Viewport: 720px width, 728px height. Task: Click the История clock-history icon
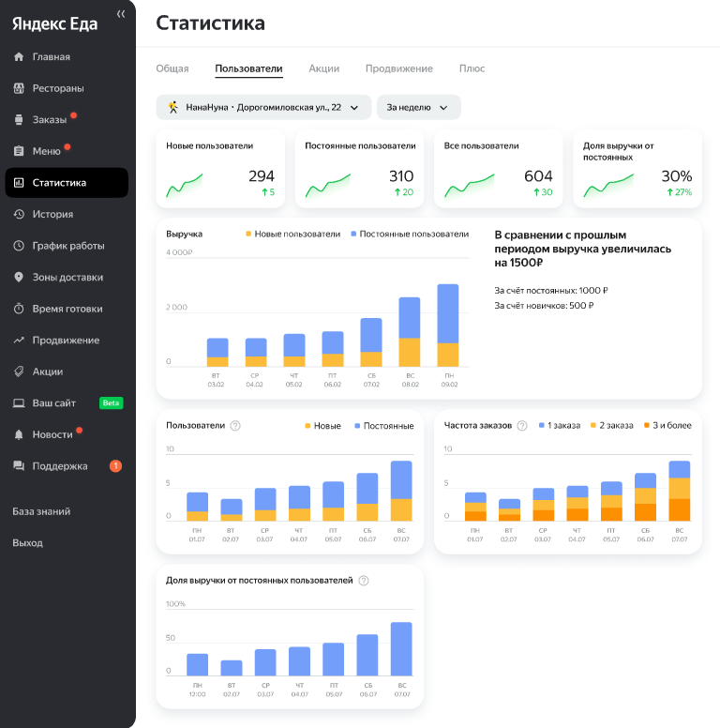tap(19, 214)
